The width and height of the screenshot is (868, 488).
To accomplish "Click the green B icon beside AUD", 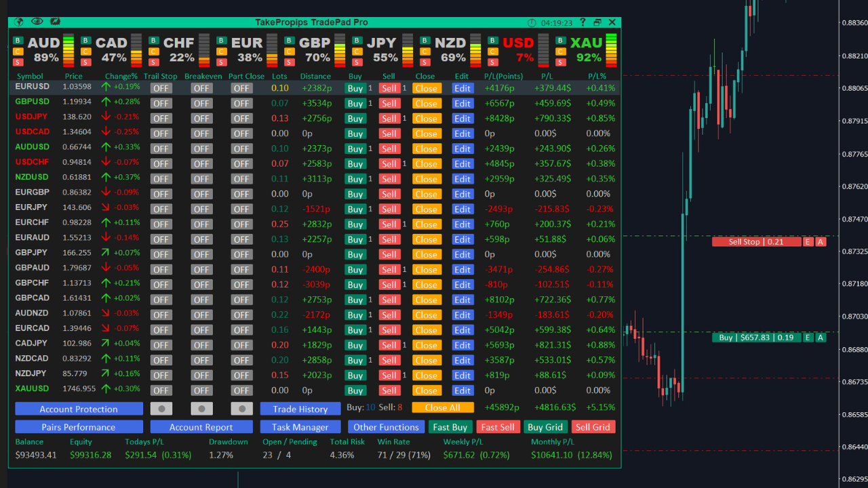I will click(x=18, y=41).
